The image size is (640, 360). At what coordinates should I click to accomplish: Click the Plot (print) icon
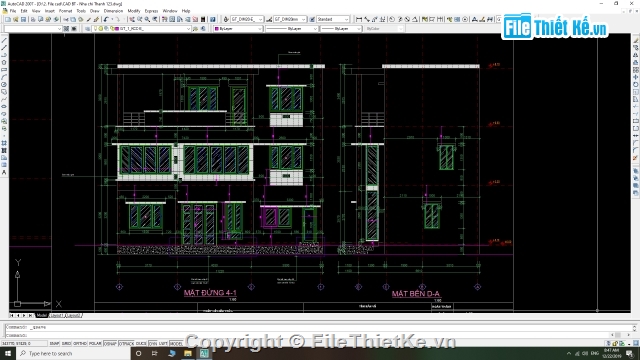click(x=33, y=19)
